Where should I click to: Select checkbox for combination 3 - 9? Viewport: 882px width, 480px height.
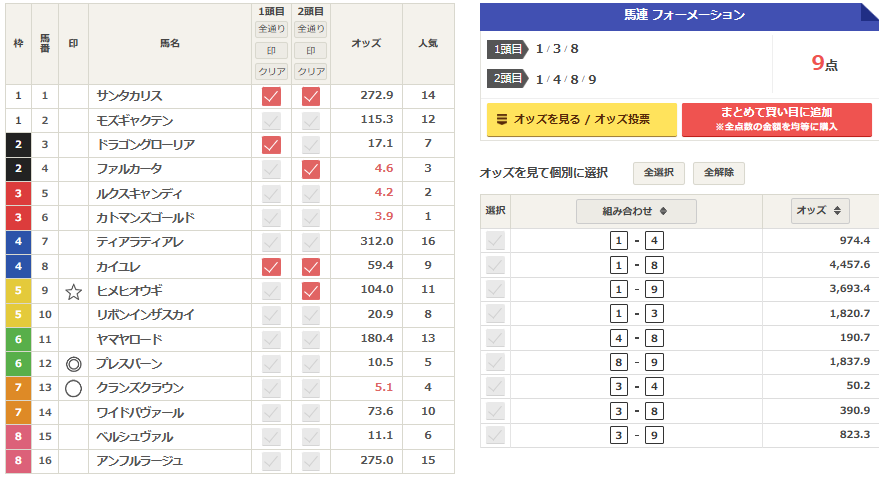tap(495, 435)
